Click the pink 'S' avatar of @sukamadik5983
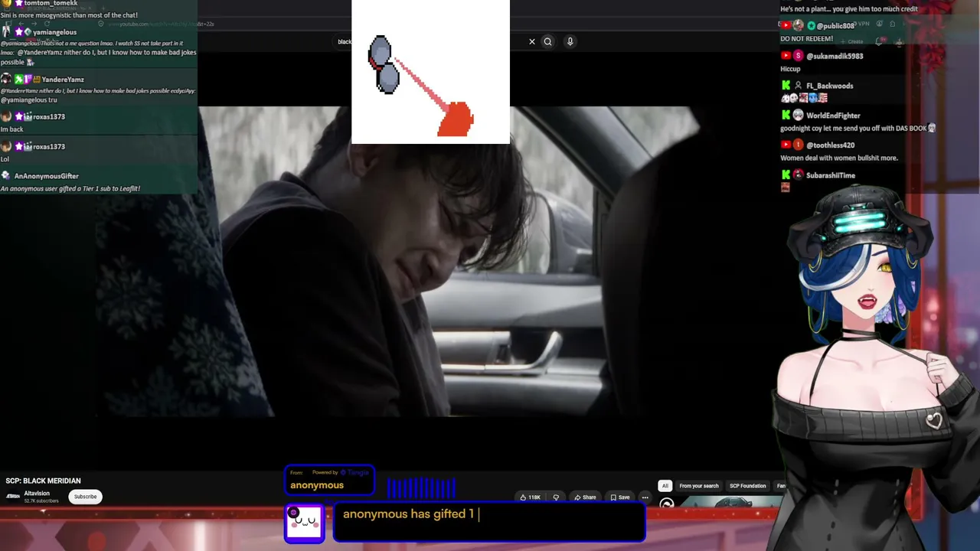 coord(799,56)
